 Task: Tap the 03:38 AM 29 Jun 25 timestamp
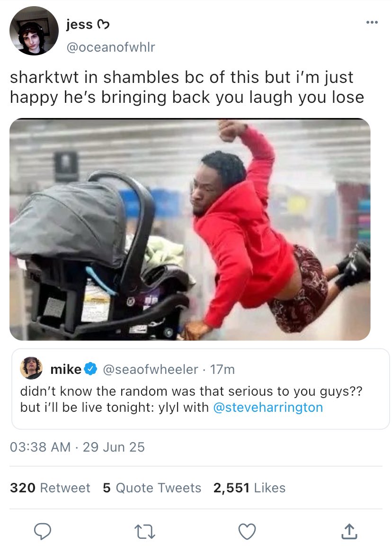click(77, 447)
